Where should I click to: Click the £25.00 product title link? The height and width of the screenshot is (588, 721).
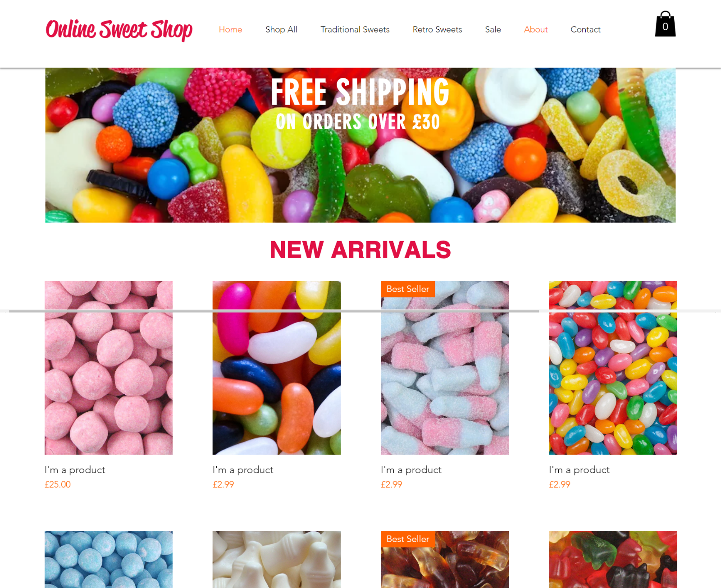click(x=75, y=469)
